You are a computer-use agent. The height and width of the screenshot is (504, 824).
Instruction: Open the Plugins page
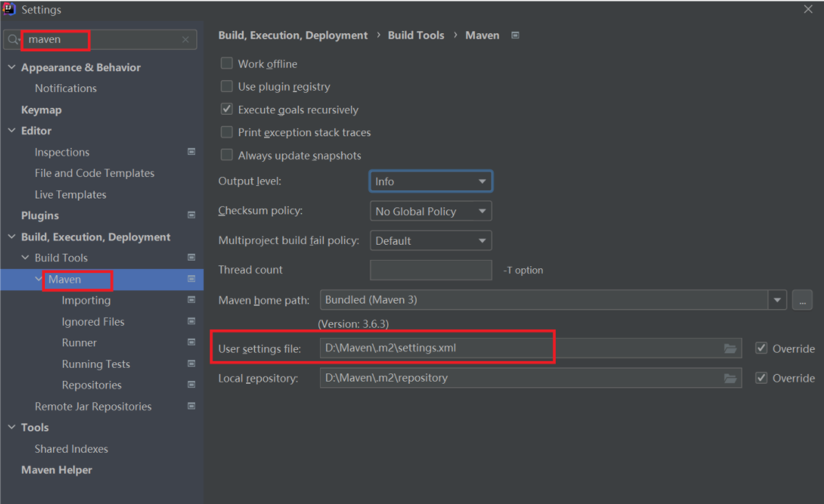click(x=40, y=216)
